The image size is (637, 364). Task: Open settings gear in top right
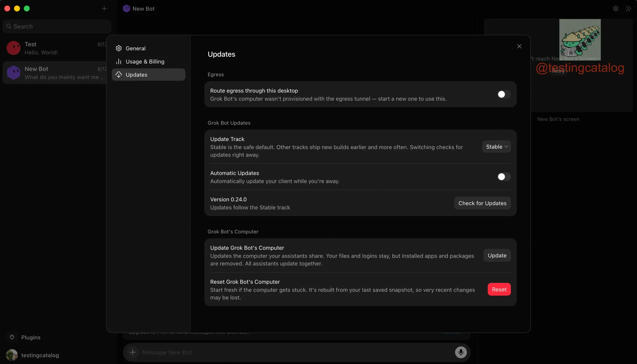point(616,9)
